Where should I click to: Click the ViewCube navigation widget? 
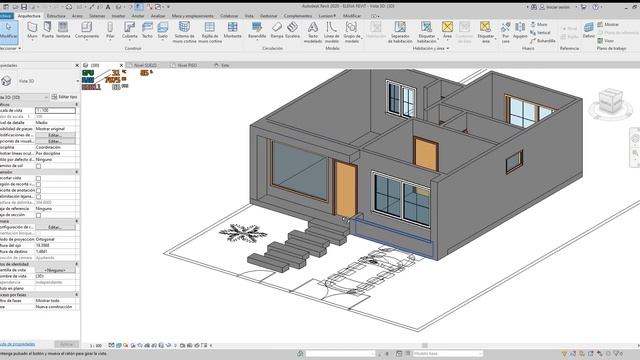[x=611, y=102]
